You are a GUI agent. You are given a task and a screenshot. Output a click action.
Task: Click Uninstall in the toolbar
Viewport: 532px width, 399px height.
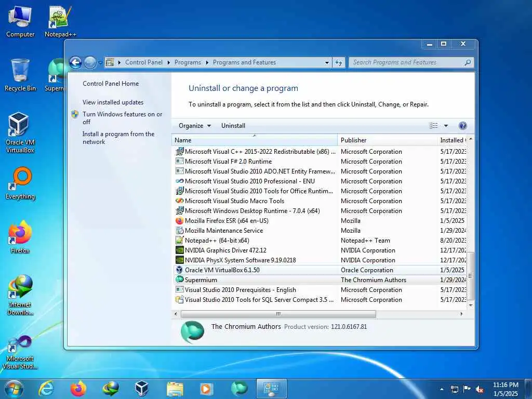(233, 126)
